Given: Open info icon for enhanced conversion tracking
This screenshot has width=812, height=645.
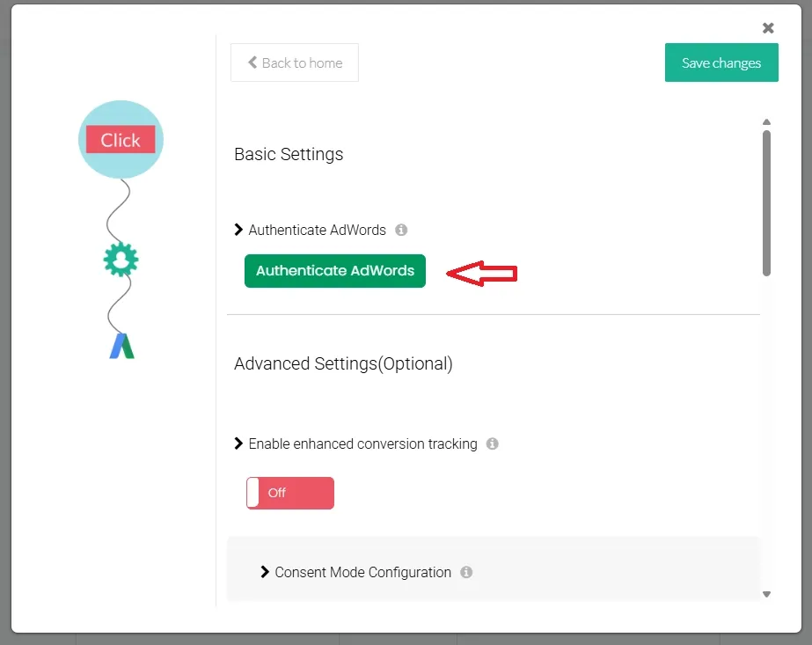Looking at the screenshot, I should tap(492, 444).
